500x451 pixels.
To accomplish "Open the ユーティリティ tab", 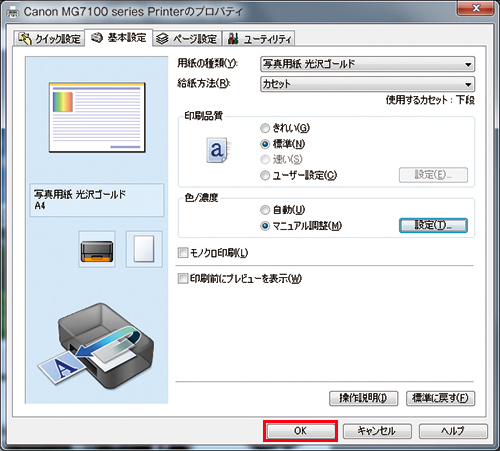I will [259, 39].
